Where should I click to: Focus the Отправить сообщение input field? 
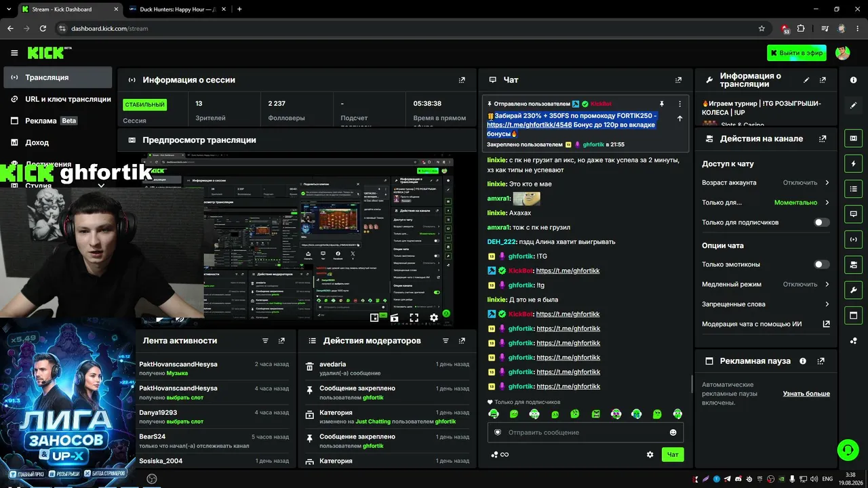click(585, 432)
